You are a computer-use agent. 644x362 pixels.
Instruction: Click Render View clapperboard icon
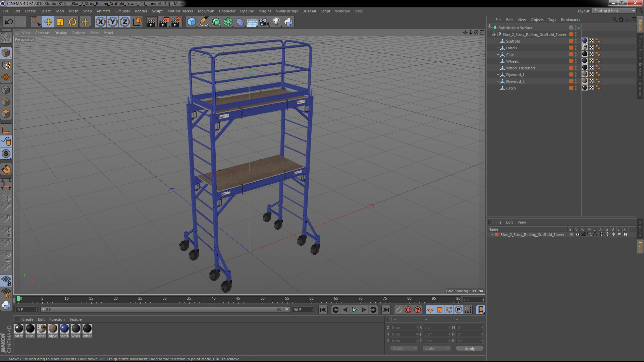click(x=152, y=22)
